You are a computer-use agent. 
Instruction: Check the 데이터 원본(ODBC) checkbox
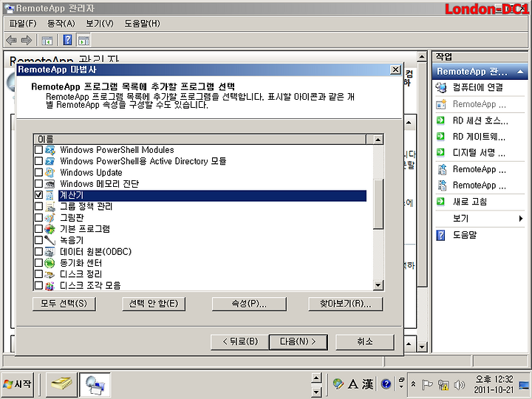[38, 251]
